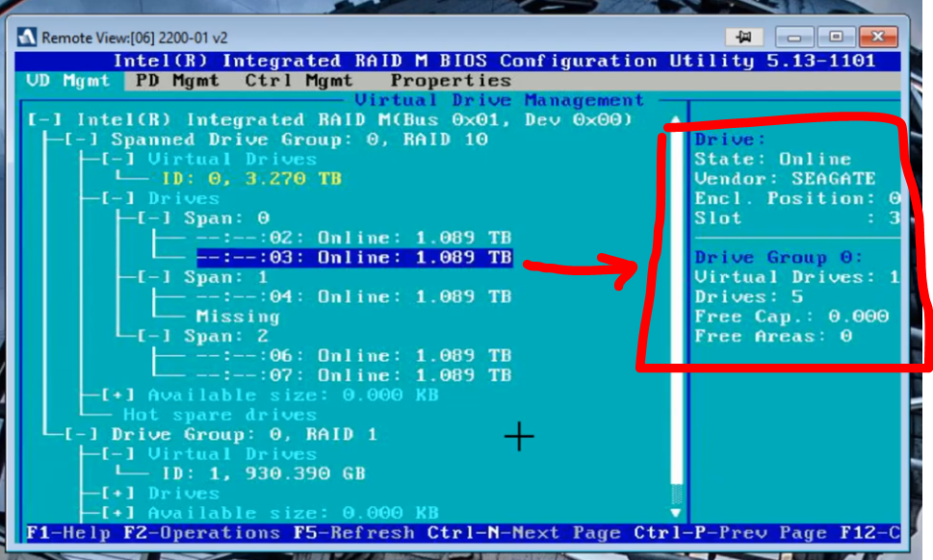Click the Free Cap.: 0.000 text
933x560 pixels.
click(791, 317)
